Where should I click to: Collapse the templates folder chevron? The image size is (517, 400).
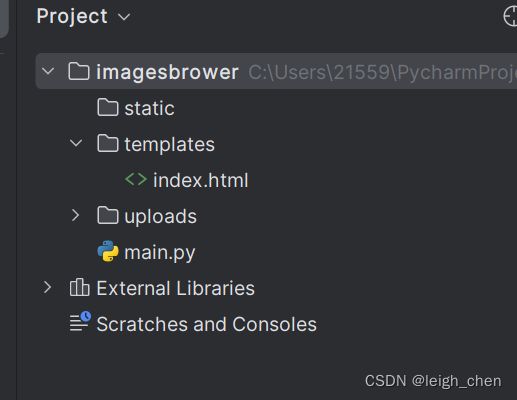(76, 143)
